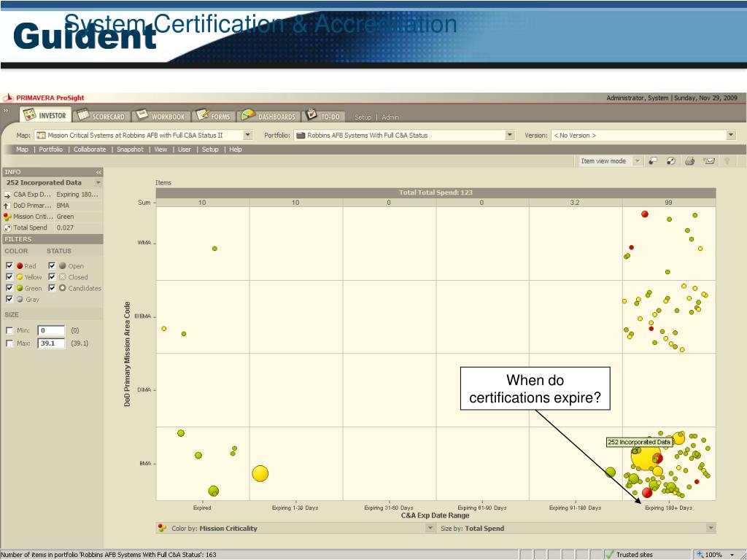Viewport: 747px width, 560px height.
Task: Click the green filter color swatch
Action: [20, 288]
